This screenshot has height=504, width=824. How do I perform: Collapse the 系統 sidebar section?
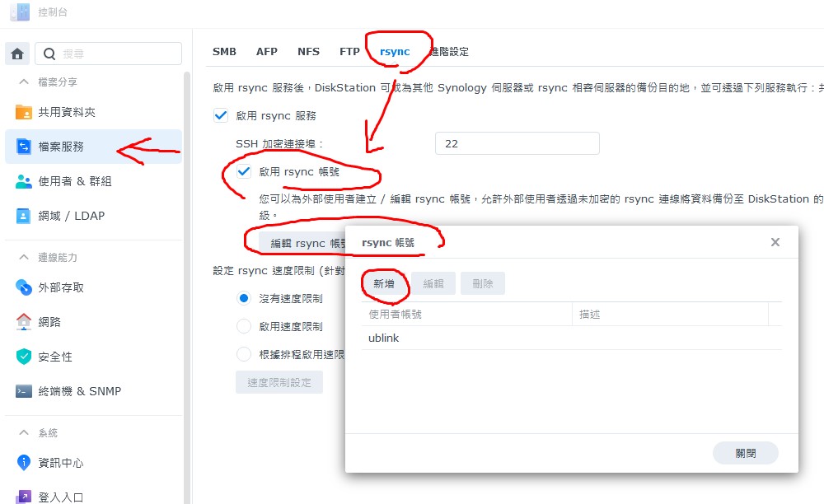click(x=23, y=433)
